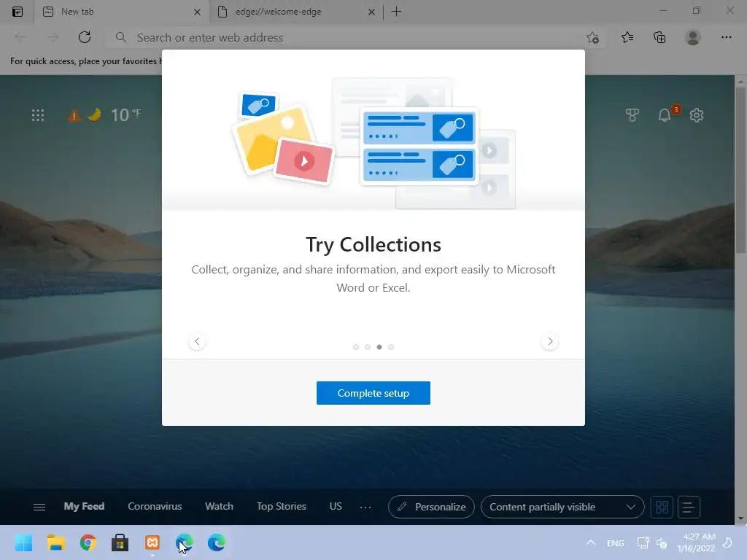Open the Collections toolbar icon
Screen dimensions: 747x560
click(x=659, y=37)
